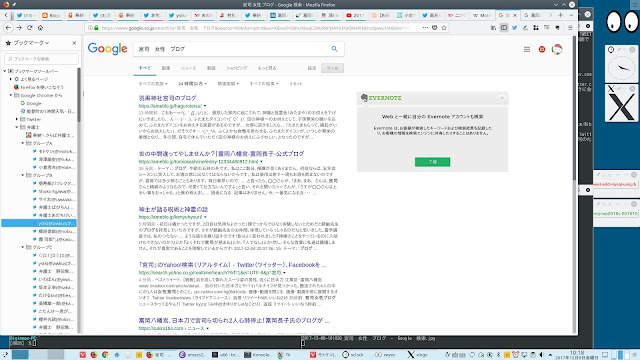This screenshot has height=360, width=640.
Task: Open the 設定 settings menu
Action: click(x=312, y=68)
